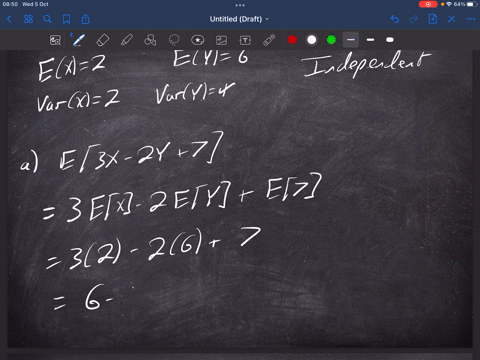Select the Eraser tool
This screenshot has height=360, width=480.
(103, 40)
